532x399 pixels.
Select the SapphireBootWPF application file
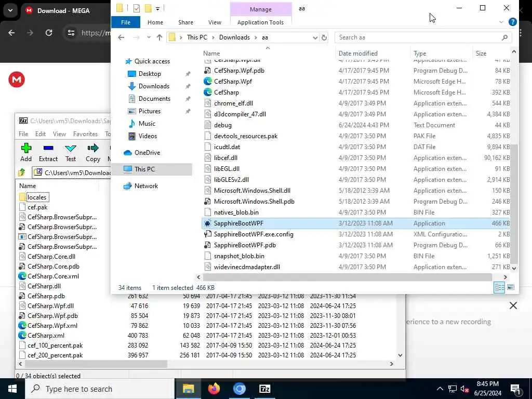[x=356, y=223]
